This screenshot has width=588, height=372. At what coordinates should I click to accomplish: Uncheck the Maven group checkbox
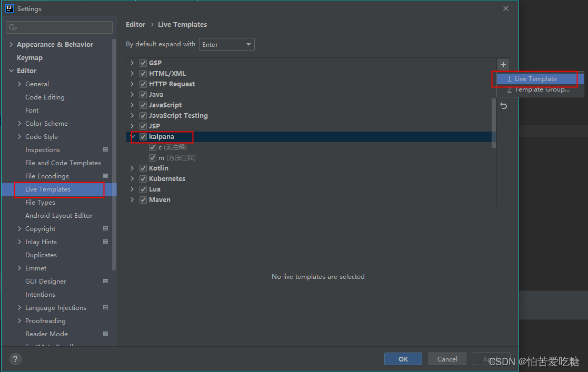point(143,199)
